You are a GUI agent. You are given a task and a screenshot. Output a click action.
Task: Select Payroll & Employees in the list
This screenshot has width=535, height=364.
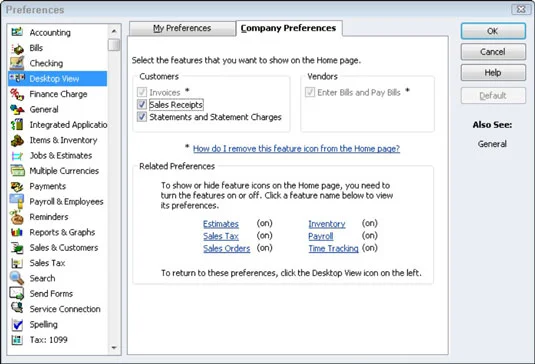point(66,202)
